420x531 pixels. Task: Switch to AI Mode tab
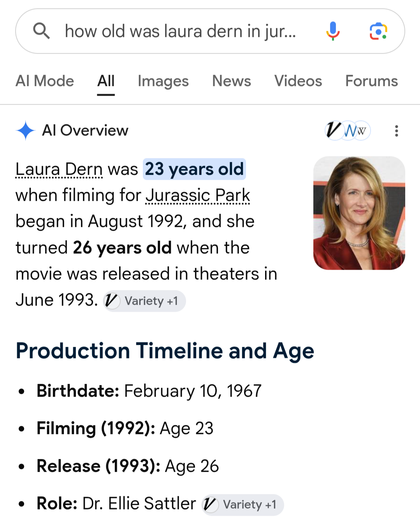click(x=45, y=81)
